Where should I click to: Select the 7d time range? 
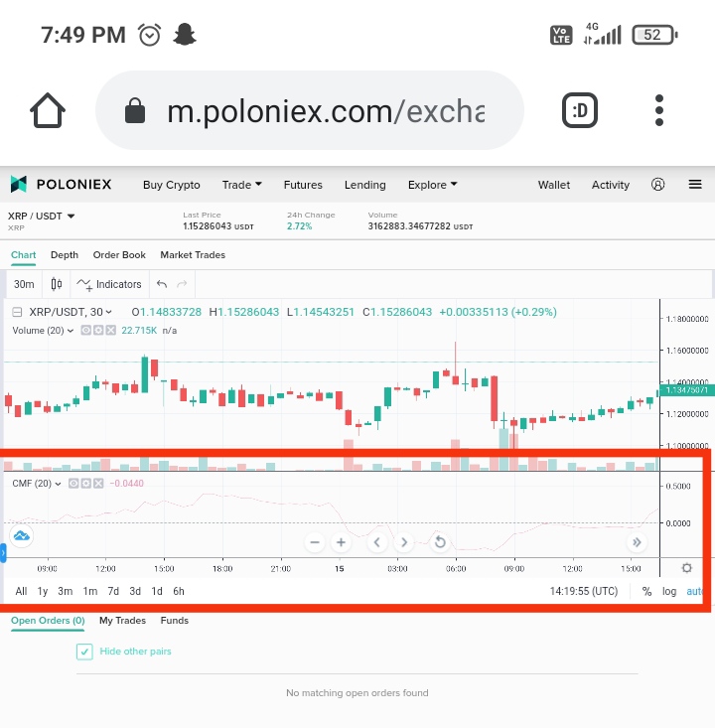pos(113,591)
